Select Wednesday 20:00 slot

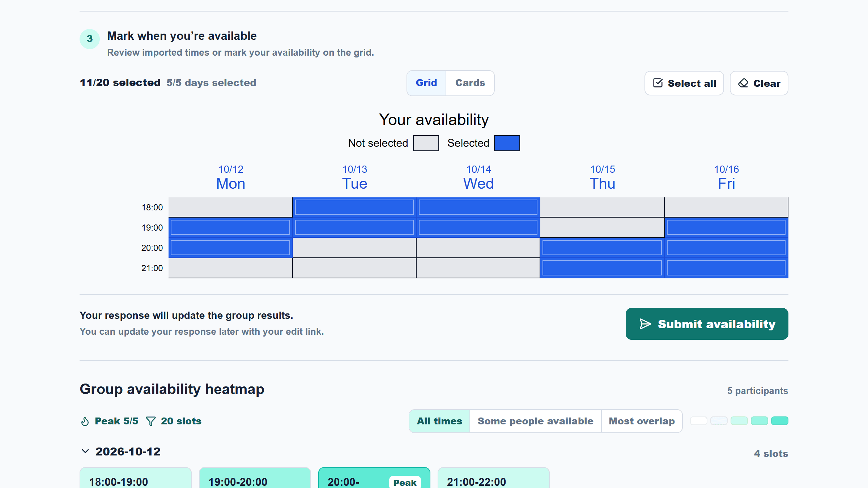click(x=478, y=248)
